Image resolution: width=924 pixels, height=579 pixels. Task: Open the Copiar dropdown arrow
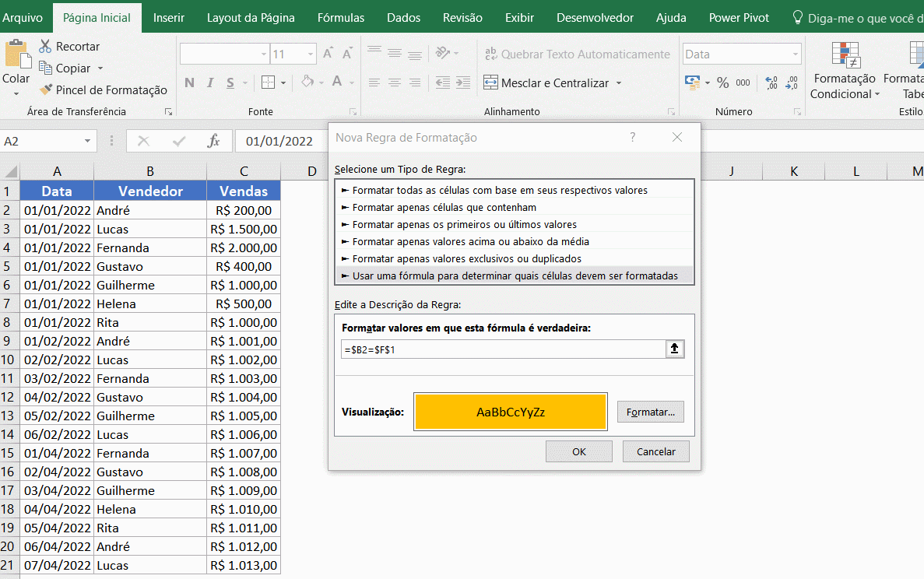(x=100, y=68)
